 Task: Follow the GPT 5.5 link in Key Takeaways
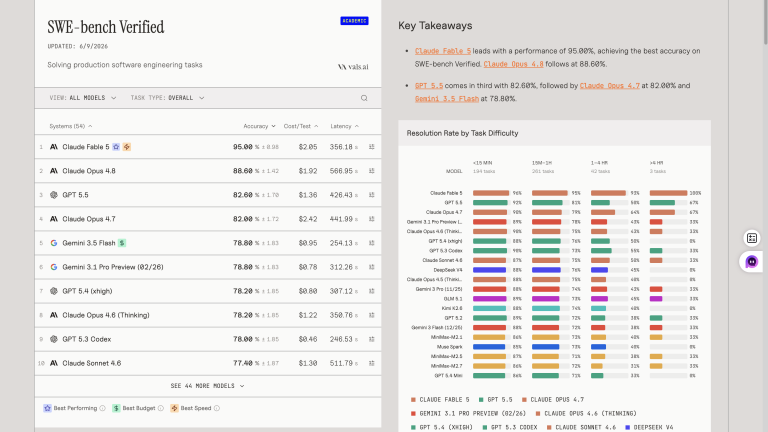[x=429, y=86]
